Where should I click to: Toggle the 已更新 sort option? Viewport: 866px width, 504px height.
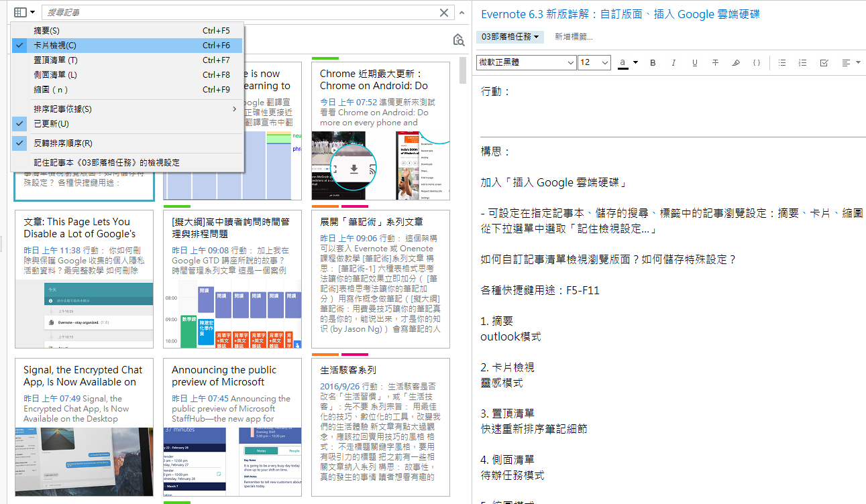tap(127, 124)
